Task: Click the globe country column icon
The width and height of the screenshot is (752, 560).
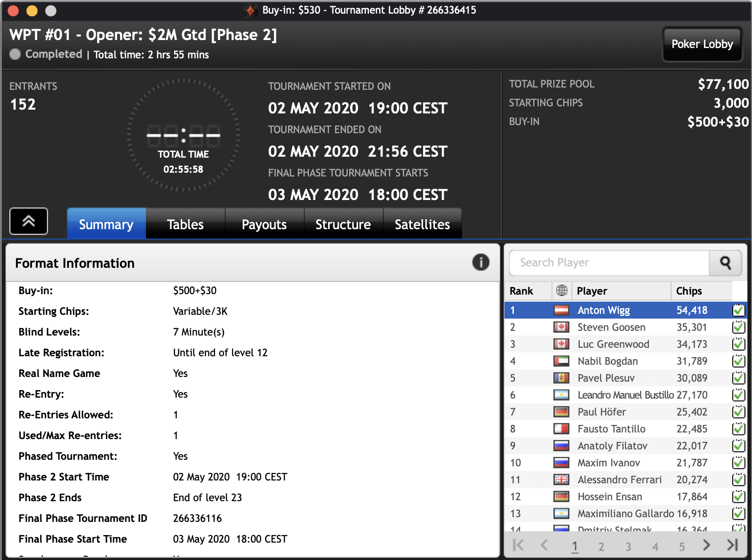Action: tap(561, 291)
